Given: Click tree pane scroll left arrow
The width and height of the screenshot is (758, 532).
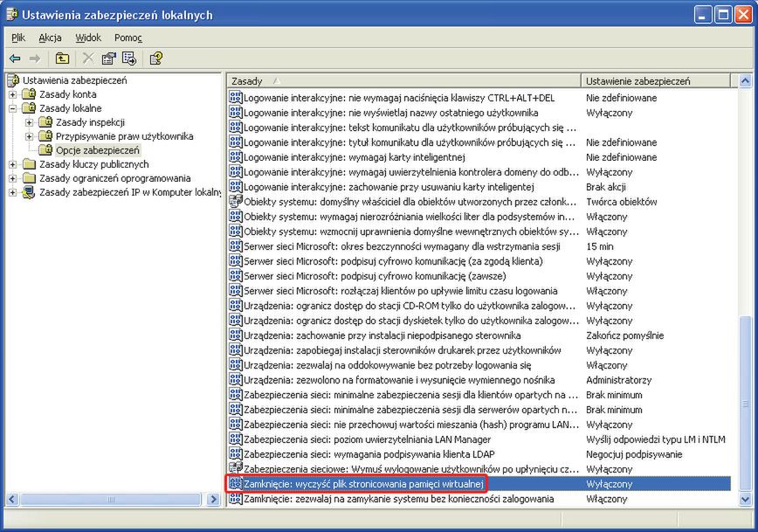Looking at the screenshot, I should pyautogui.click(x=12, y=499).
